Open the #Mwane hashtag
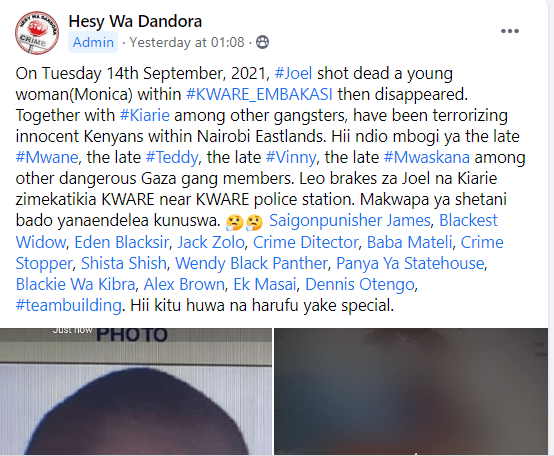The image size is (554, 456). tap(47, 157)
